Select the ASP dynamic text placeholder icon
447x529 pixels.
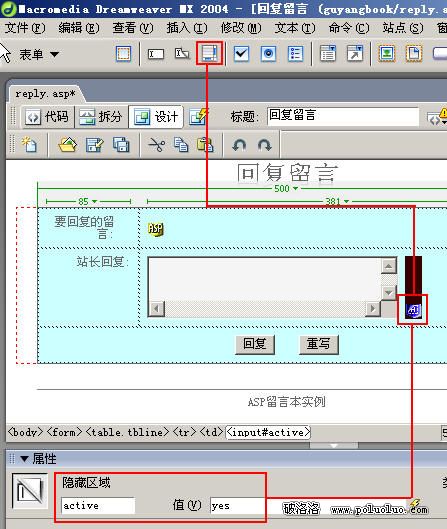tap(156, 229)
